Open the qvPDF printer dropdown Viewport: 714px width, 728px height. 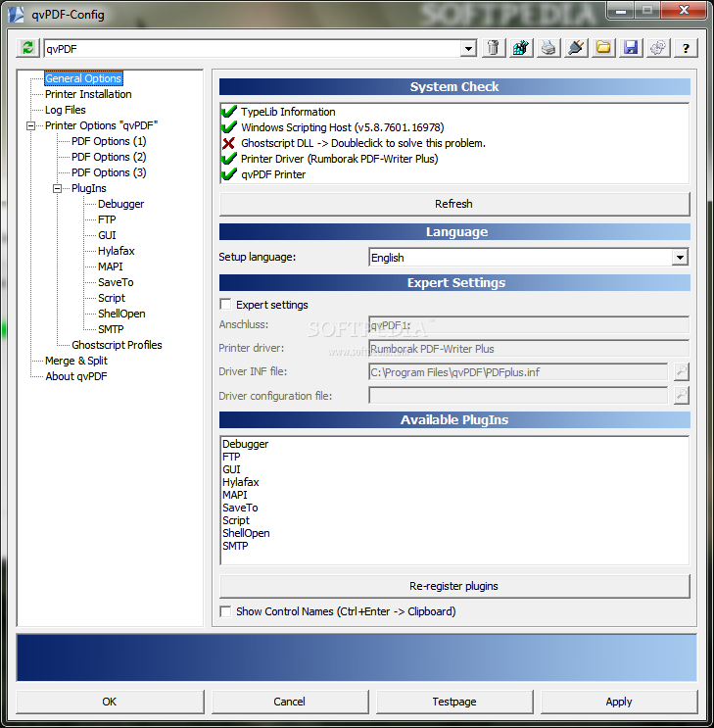(468, 48)
